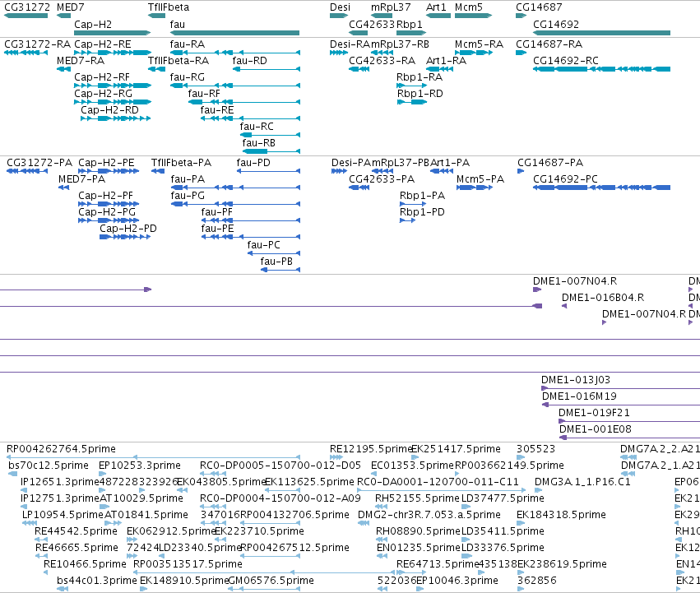
Task: Click the TfIIFbeta gene label
Action: coord(169,7)
